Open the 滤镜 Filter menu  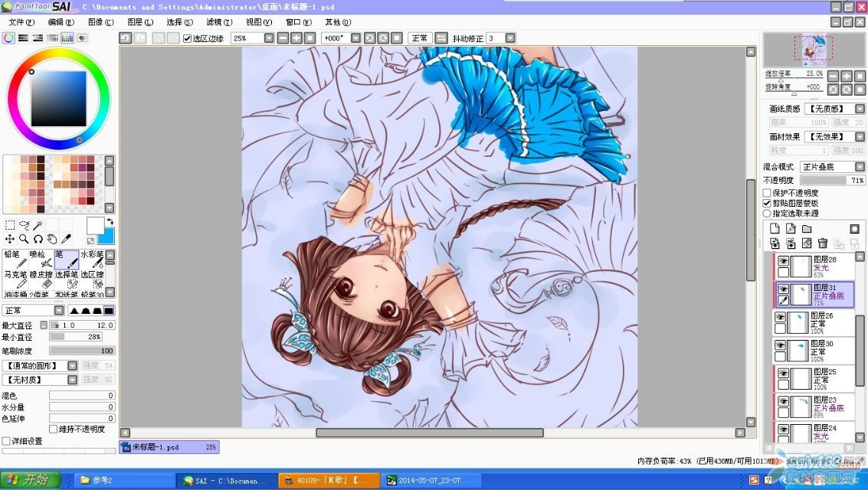pyautogui.click(x=219, y=22)
